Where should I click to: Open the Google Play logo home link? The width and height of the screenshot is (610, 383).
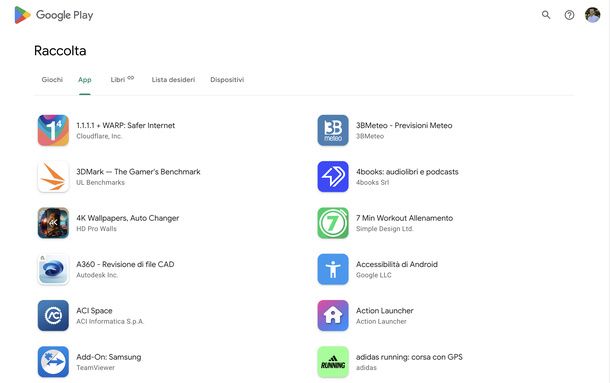(54, 15)
